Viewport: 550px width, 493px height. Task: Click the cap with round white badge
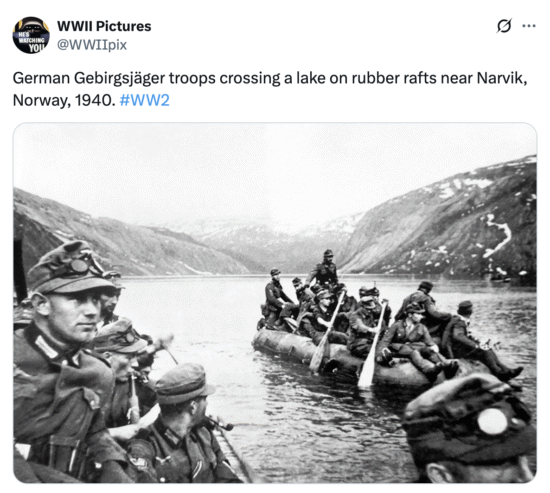coord(472,421)
